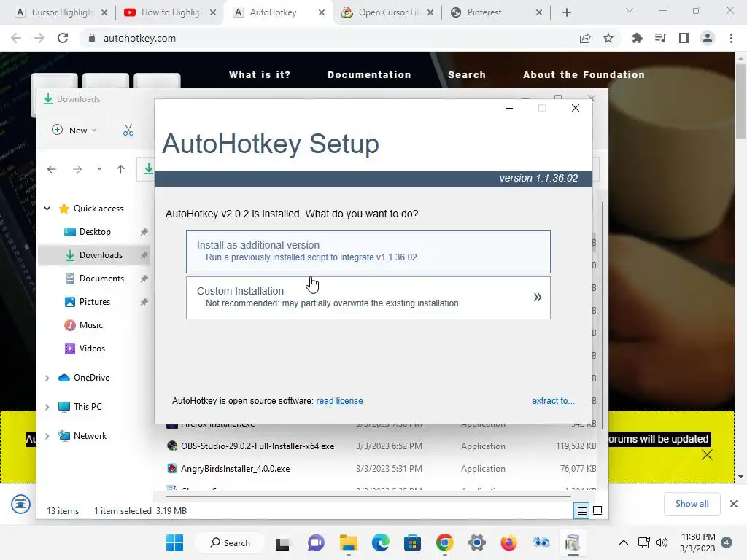
Task: Go up one folder in Explorer
Action: click(120, 169)
